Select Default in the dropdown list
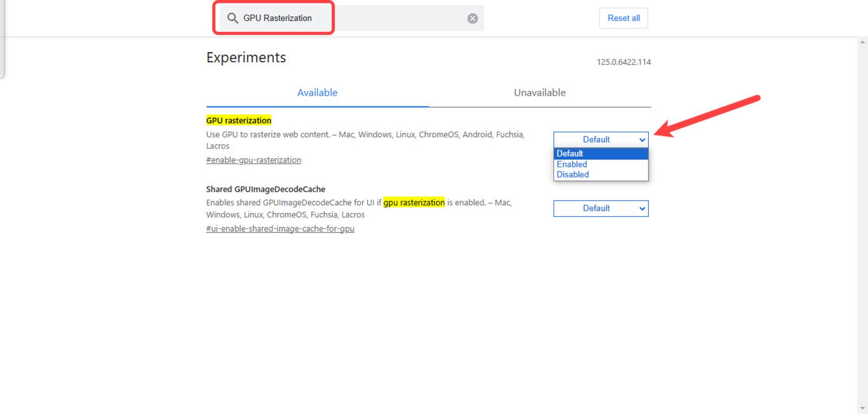The height and width of the screenshot is (414, 868). [601, 154]
